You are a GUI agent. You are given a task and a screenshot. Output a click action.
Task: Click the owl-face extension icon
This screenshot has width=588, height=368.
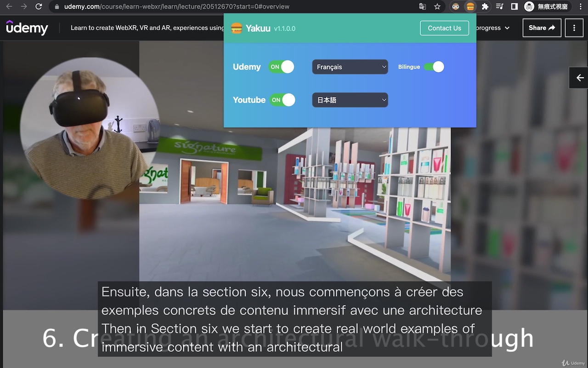[x=456, y=7]
